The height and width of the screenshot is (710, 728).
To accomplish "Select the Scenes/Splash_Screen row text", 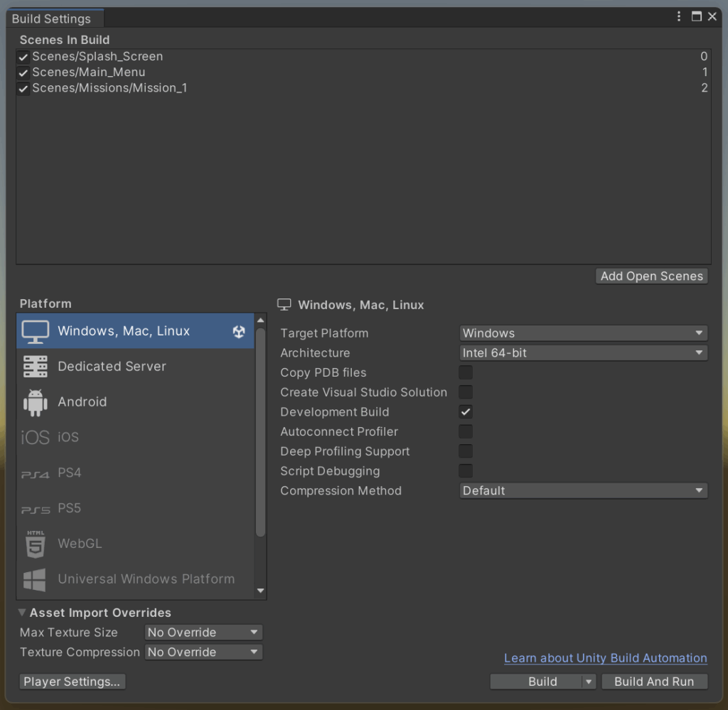I will 97,57.
